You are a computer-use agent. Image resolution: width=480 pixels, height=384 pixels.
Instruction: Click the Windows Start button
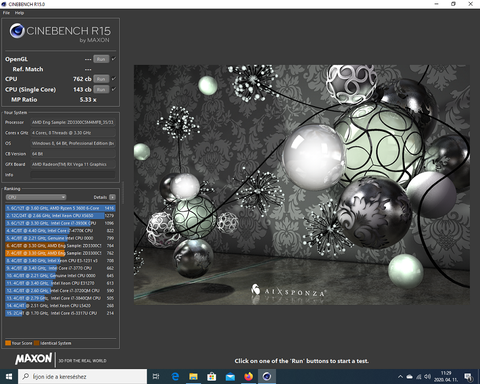pos(9,377)
